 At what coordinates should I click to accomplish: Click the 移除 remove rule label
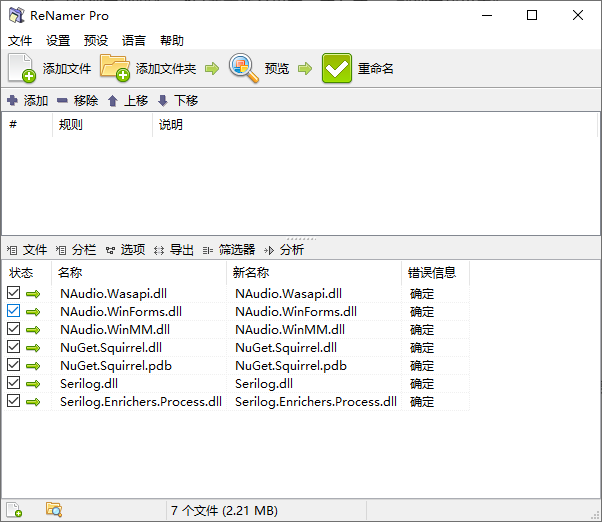tap(86, 101)
